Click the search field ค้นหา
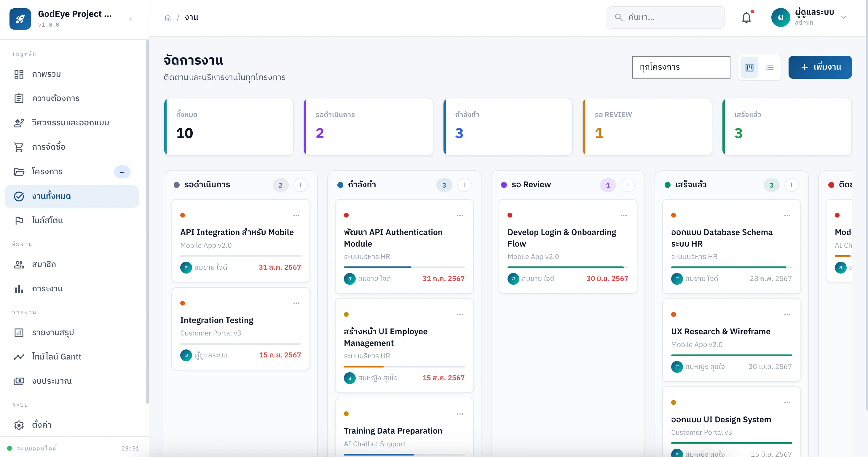Viewport: 868px width, 457px height. (666, 17)
